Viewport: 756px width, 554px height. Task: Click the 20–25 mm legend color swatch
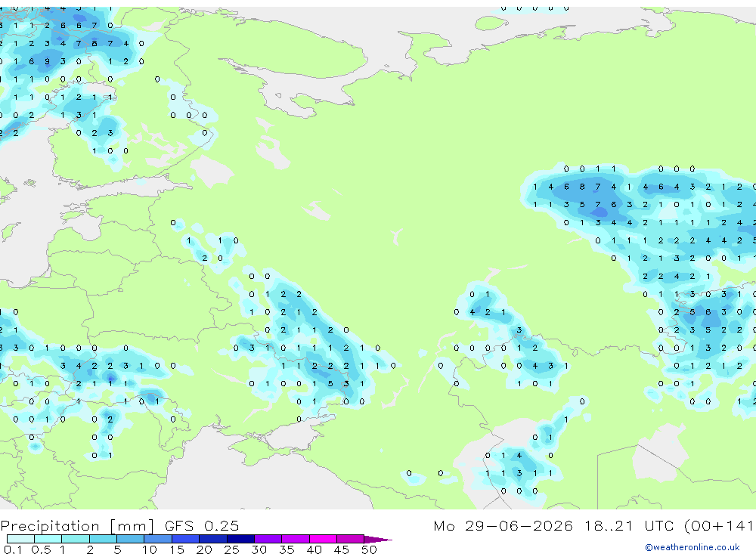212,539
